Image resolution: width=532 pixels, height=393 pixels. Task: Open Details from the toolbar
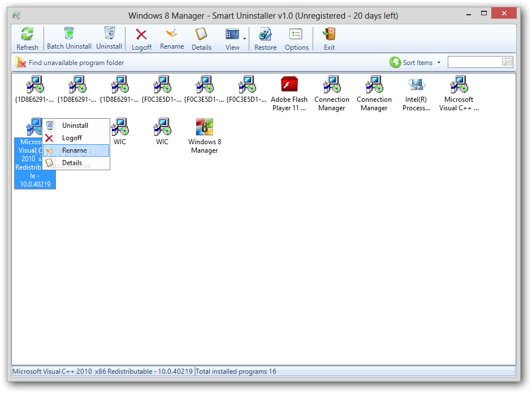pyautogui.click(x=201, y=38)
